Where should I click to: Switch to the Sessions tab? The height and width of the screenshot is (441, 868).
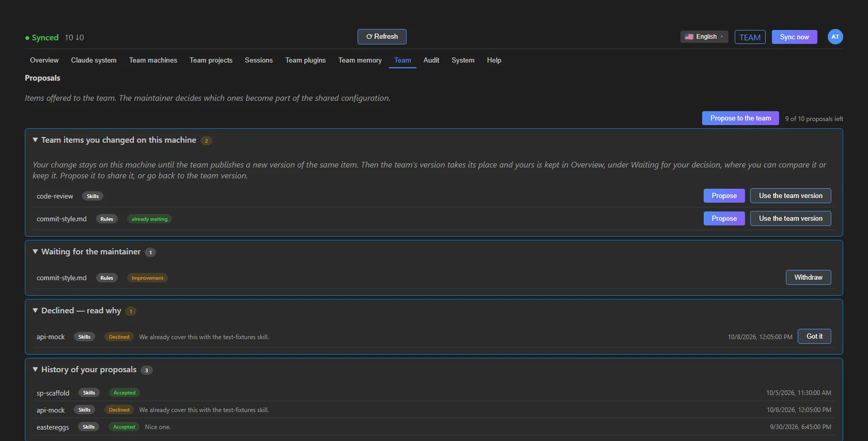click(x=259, y=60)
